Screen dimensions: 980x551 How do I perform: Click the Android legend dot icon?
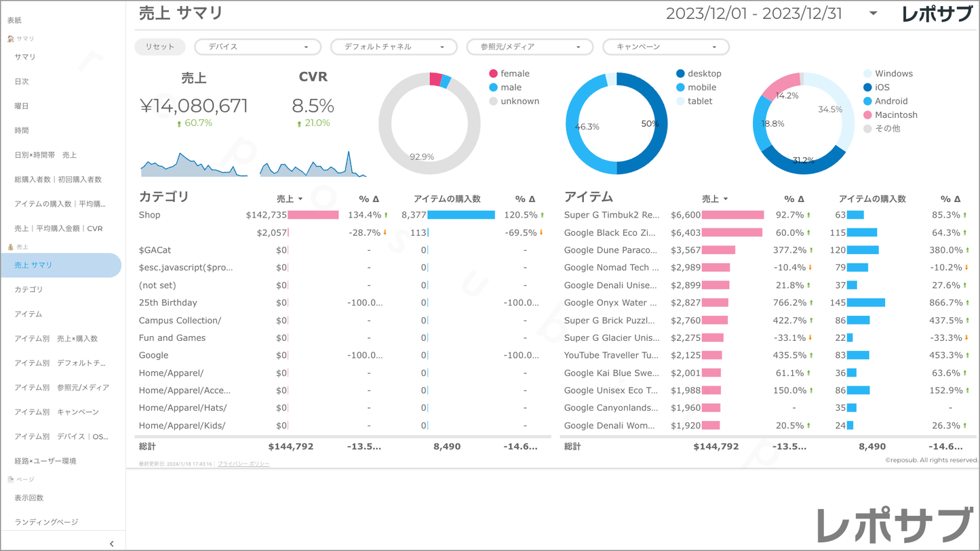[867, 102]
